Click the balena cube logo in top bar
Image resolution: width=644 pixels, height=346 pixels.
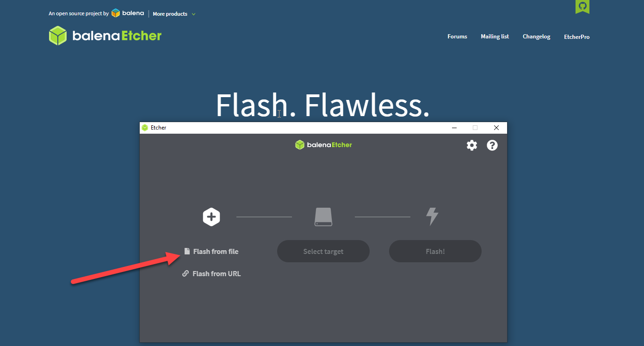point(128,13)
